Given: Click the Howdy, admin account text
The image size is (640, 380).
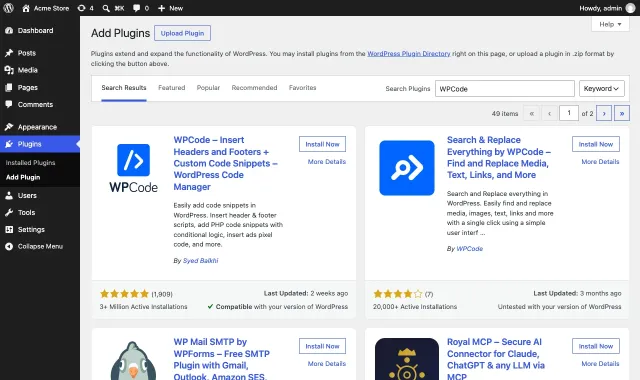Looking at the screenshot, I should [600, 8].
